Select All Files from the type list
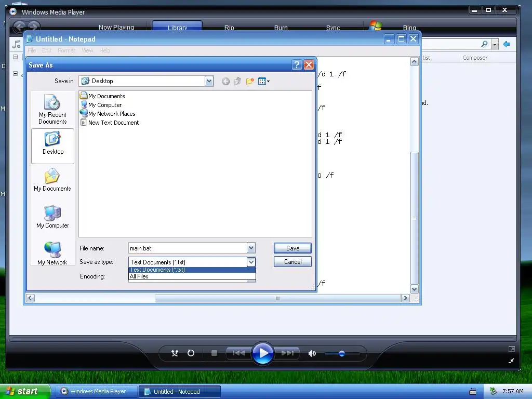532x399 pixels. [192, 276]
